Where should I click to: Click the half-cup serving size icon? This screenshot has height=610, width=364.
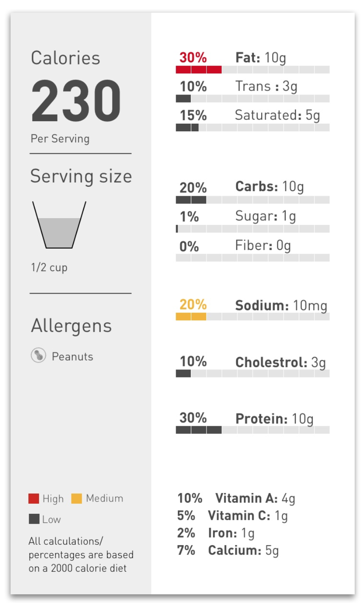59,225
